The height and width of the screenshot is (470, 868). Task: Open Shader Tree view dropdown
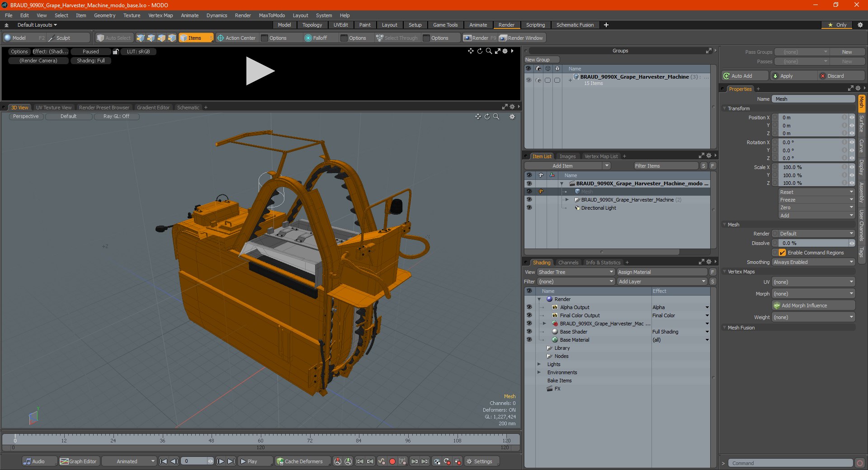tap(576, 272)
